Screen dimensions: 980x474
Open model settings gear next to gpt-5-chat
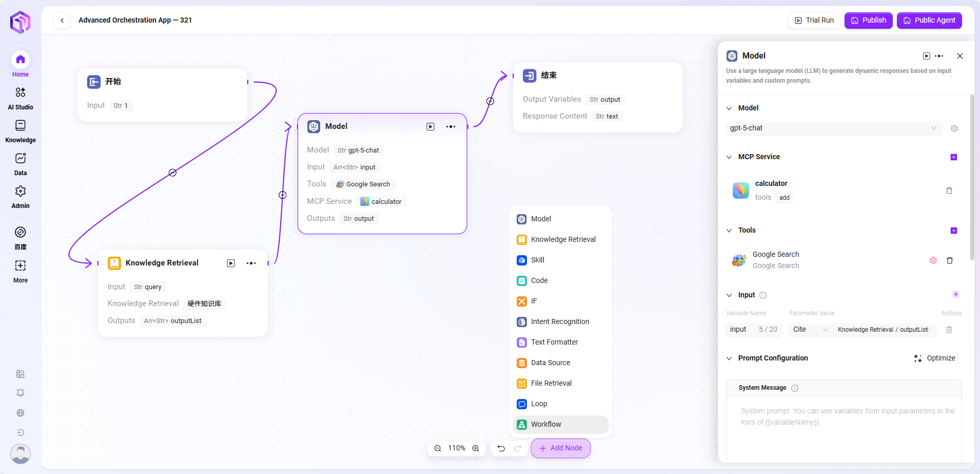click(x=954, y=128)
